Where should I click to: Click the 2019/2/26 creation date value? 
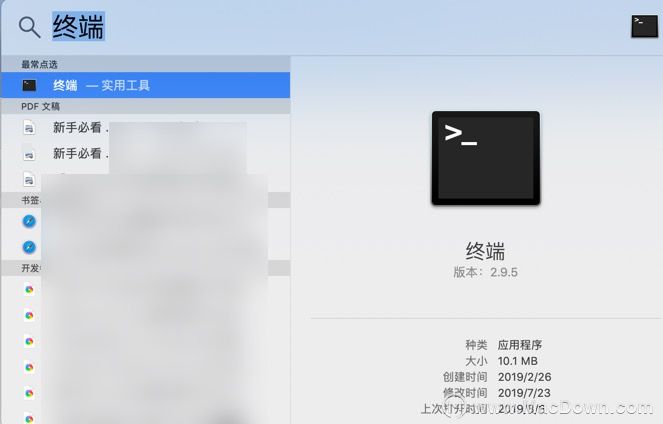click(524, 377)
